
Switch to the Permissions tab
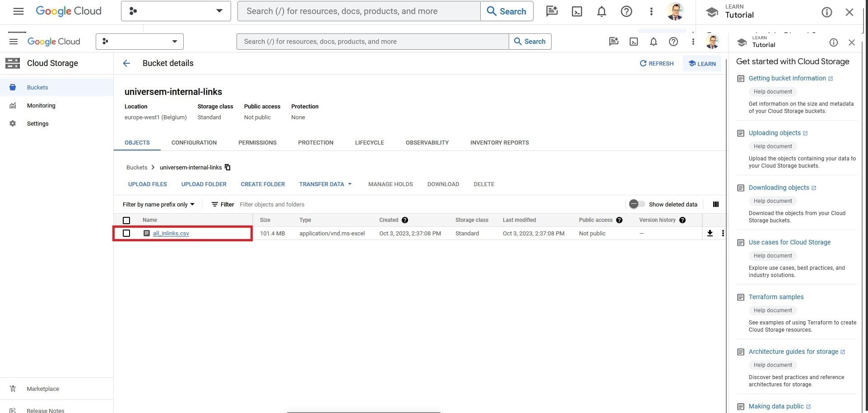pos(257,142)
